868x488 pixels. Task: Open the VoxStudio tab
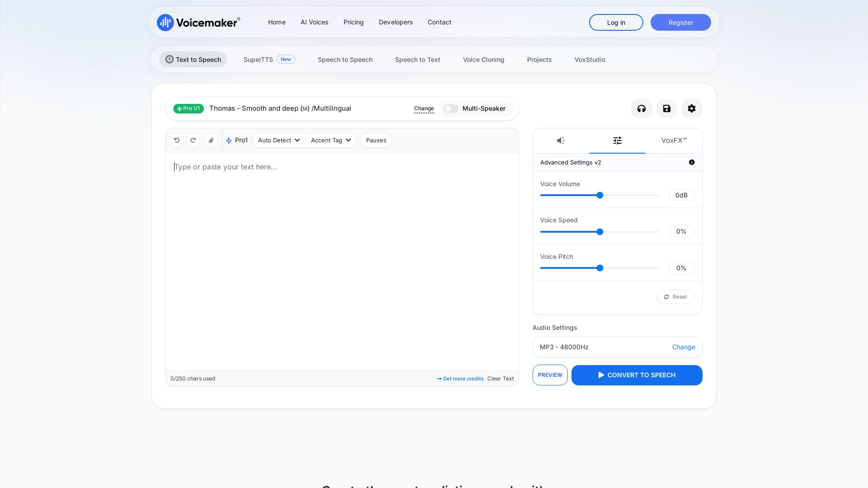[x=590, y=60]
